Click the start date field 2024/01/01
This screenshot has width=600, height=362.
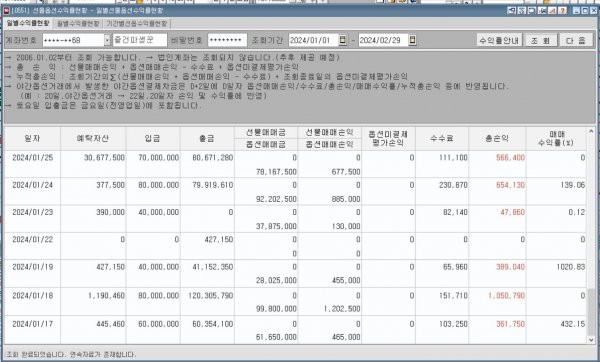314,40
